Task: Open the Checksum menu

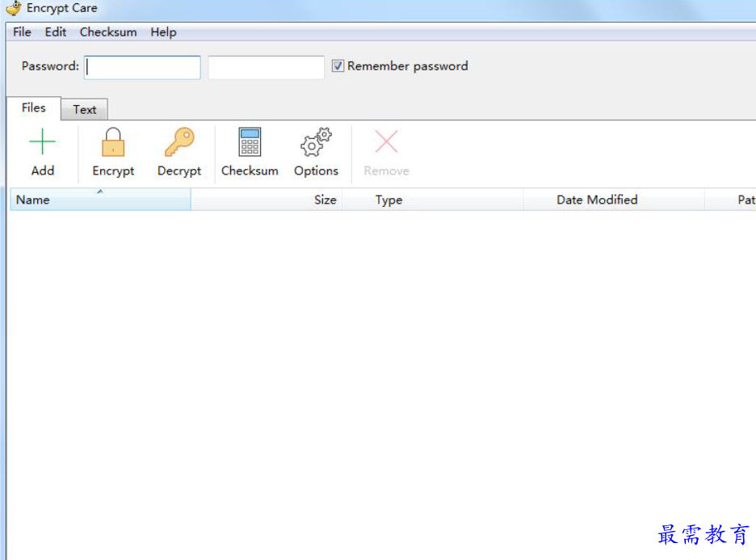Action: pyautogui.click(x=108, y=32)
